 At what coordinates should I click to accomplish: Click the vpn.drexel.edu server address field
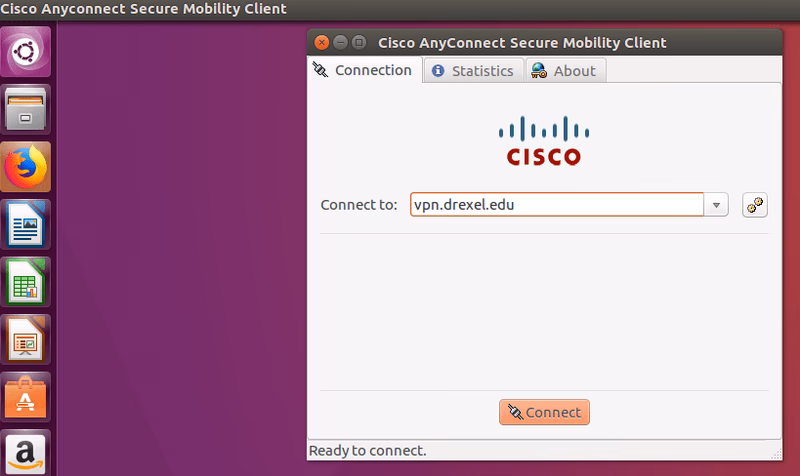click(555, 205)
